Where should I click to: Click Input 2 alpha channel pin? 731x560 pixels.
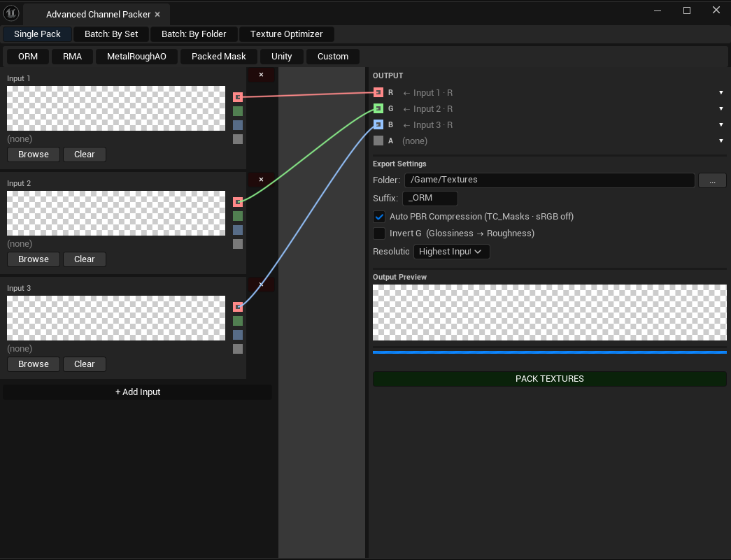[238, 244]
